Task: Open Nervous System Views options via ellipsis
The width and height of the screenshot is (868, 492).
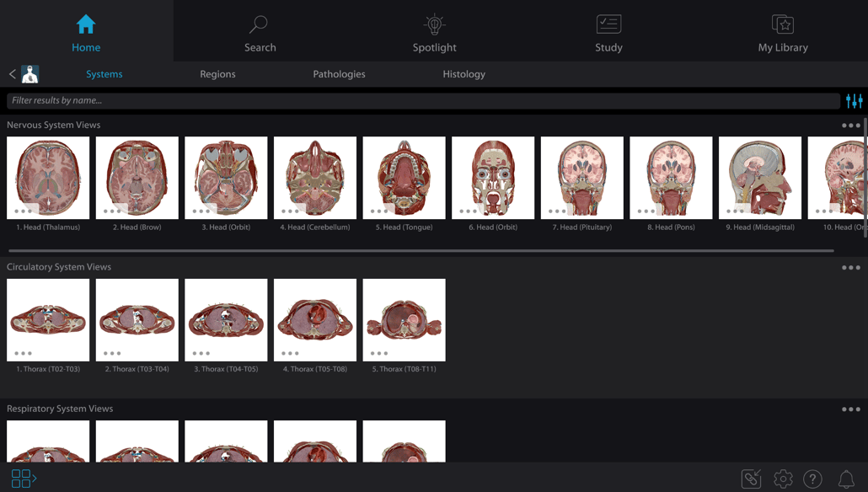Action: point(849,125)
